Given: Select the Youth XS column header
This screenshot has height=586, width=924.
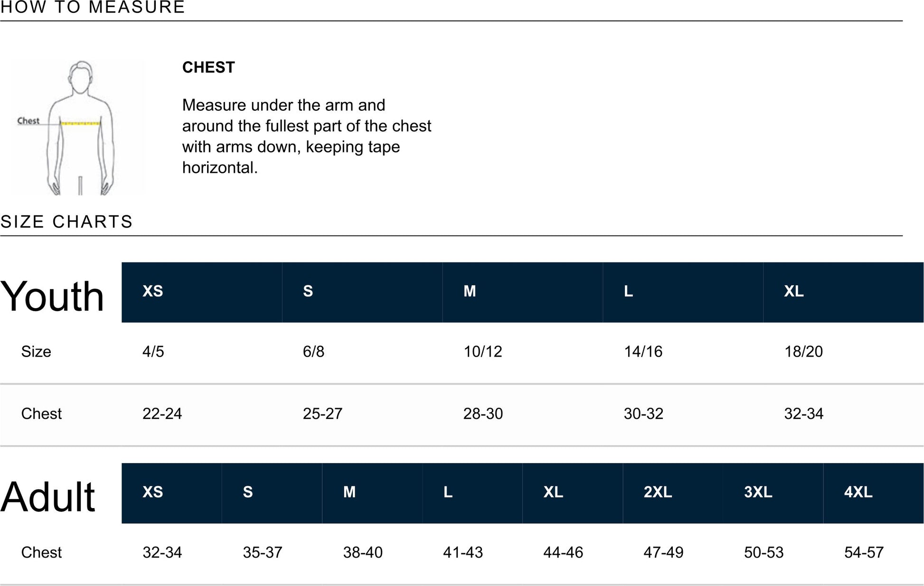Looking at the screenshot, I should point(153,291).
